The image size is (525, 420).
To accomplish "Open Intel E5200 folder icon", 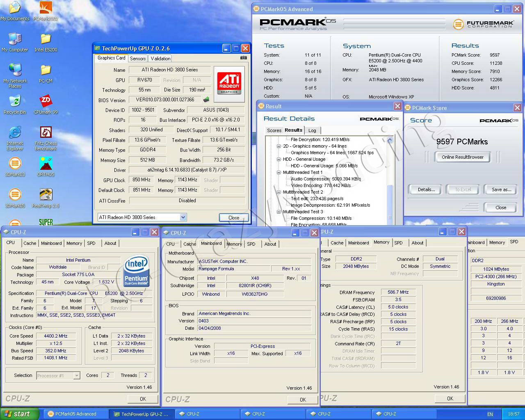I will click(x=46, y=42).
